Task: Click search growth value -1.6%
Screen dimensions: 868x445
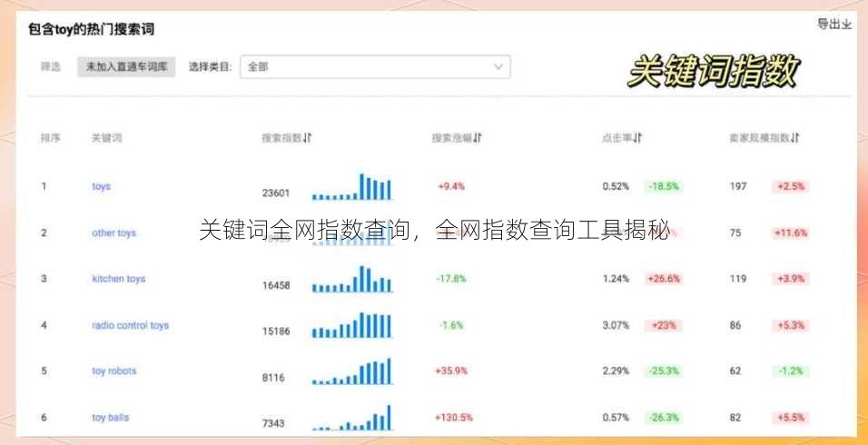Action: coord(451,325)
